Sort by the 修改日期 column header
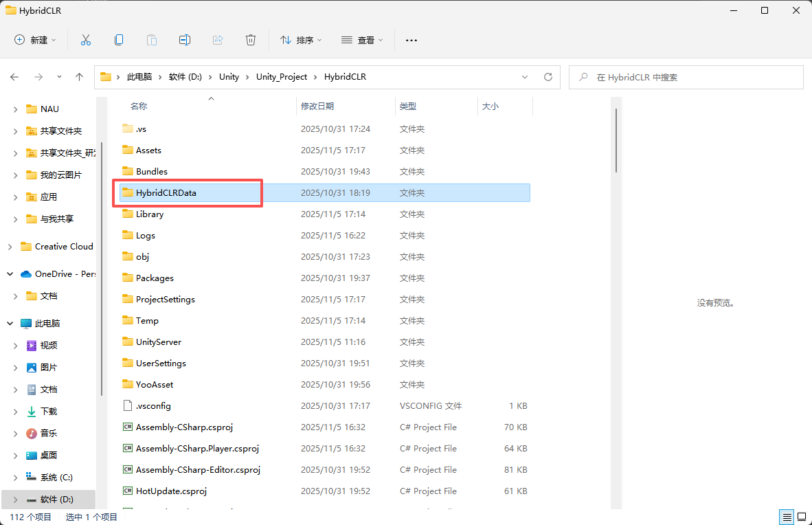Image resolution: width=812 pixels, height=525 pixels. coord(317,107)
